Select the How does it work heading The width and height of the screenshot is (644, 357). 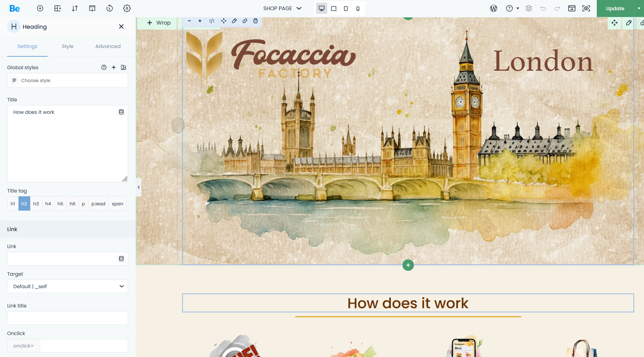(x=408, y=303)
